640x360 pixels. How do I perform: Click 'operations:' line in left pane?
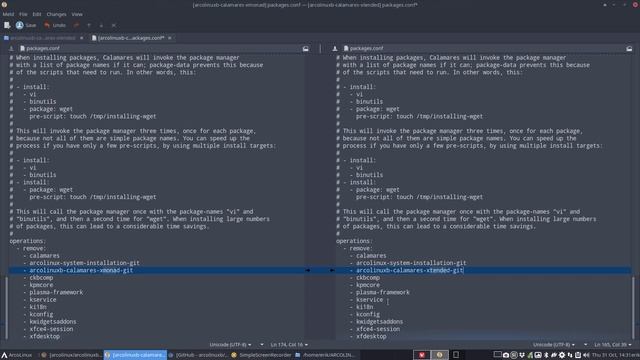[x=28, y=241]
